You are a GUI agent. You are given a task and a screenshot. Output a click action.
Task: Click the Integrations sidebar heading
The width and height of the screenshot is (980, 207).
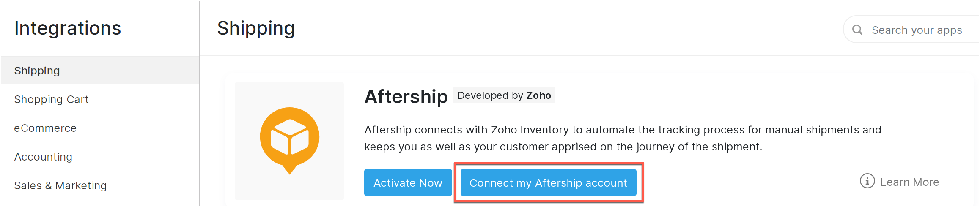68,28
